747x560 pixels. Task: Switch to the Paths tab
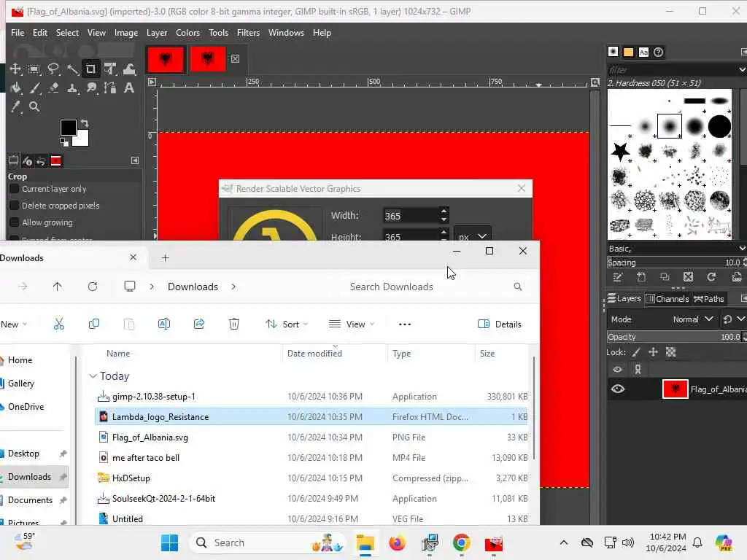709,298
